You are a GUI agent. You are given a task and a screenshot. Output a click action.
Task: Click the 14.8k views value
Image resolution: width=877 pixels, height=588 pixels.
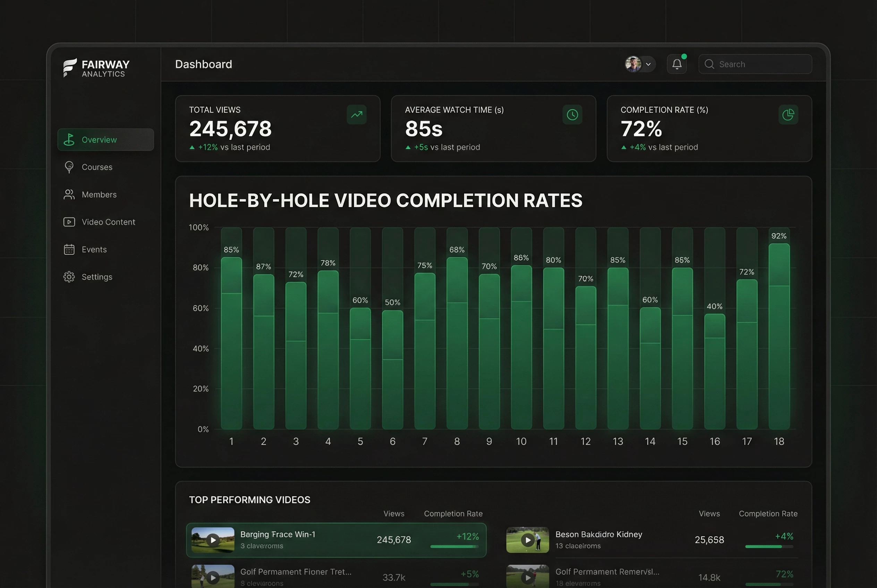pyautogui.click(x=709, y=578)
